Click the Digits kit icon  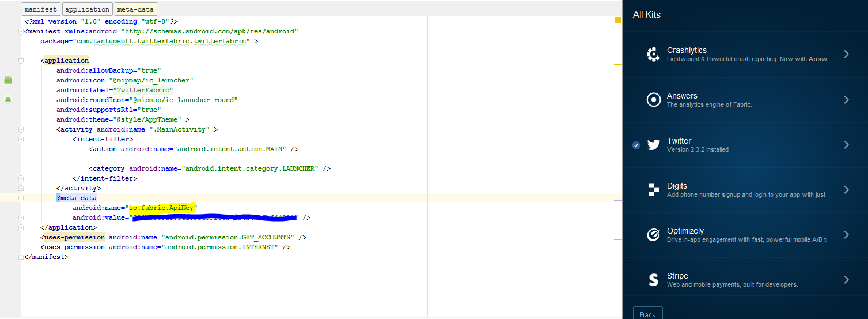(x=653, y=190)
